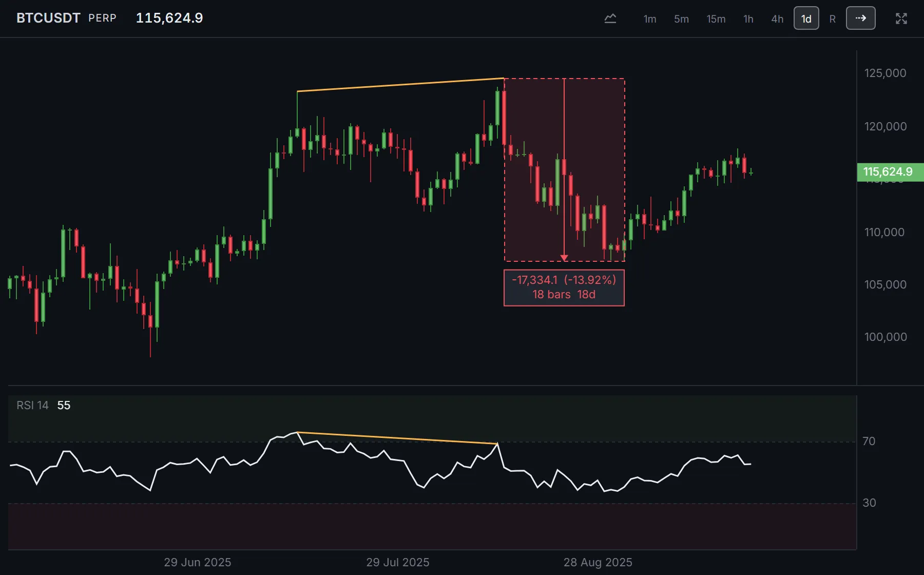Screen dimensions: 924x575
Task: Click the 29 Jun 2025 date label
Action: (x=198, y=562)
